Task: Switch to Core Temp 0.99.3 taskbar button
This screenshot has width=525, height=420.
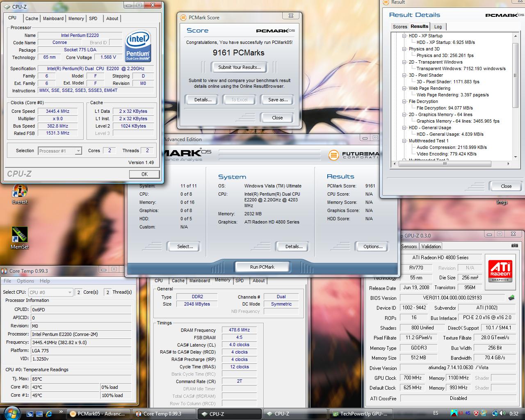Action: pos(164,414)
